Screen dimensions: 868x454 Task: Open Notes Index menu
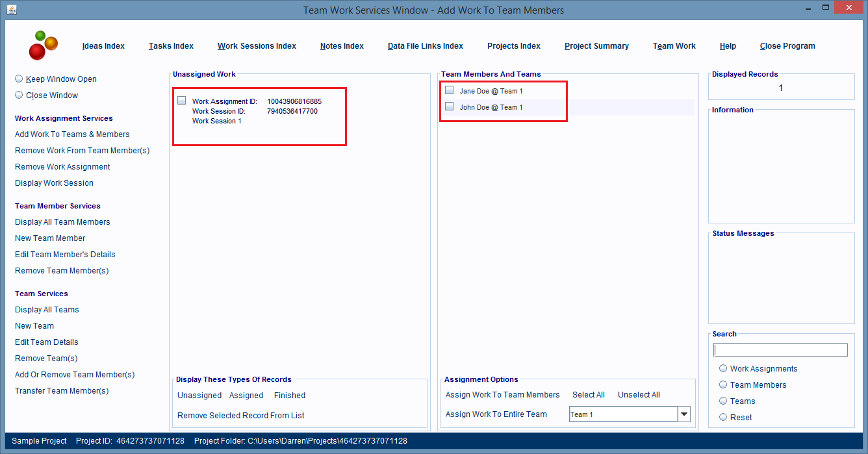tap(342, 46)
